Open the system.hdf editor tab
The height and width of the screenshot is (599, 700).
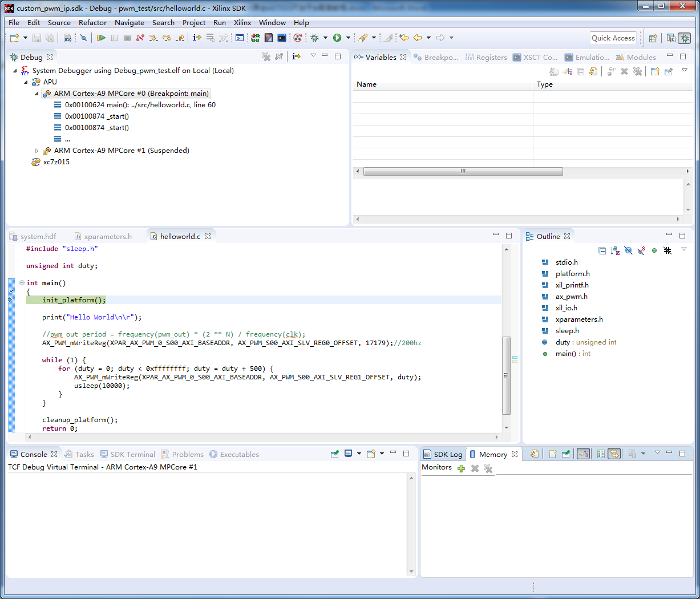coord(33,236)
